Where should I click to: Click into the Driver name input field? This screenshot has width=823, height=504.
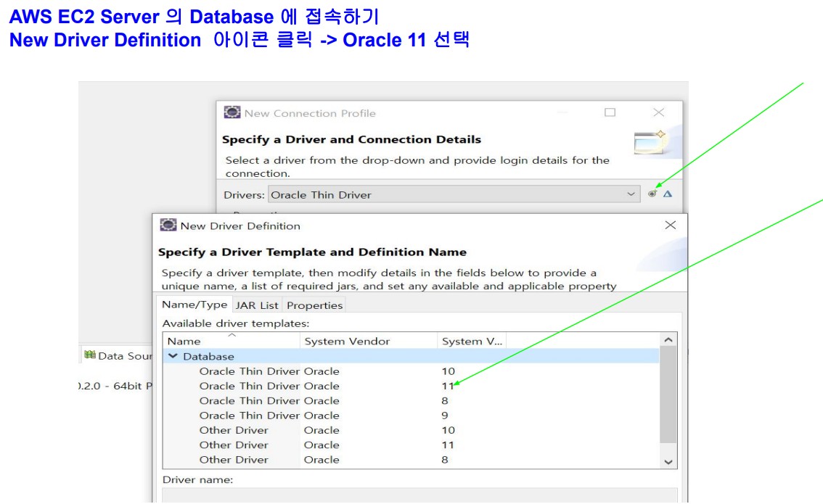[420, 495]
